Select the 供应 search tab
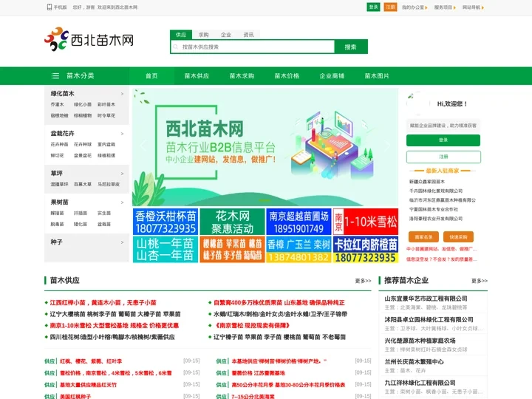Viewport: 532px width, 399px height. [x=181, y=35]
